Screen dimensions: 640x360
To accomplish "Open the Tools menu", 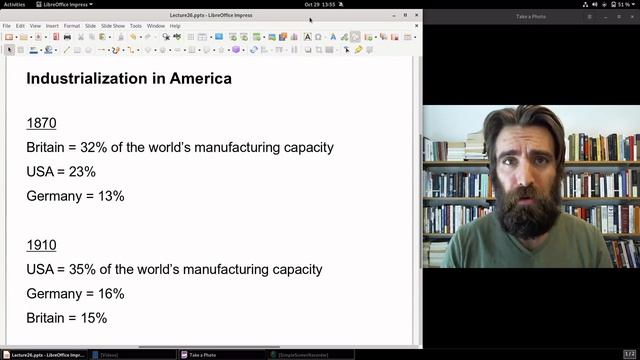I will coord(136,26).
